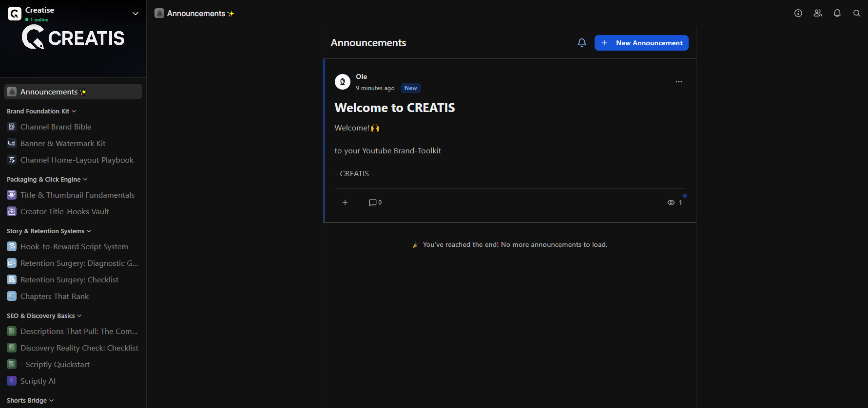Click the Creatise workspace logo icon

tap(15, 14)
